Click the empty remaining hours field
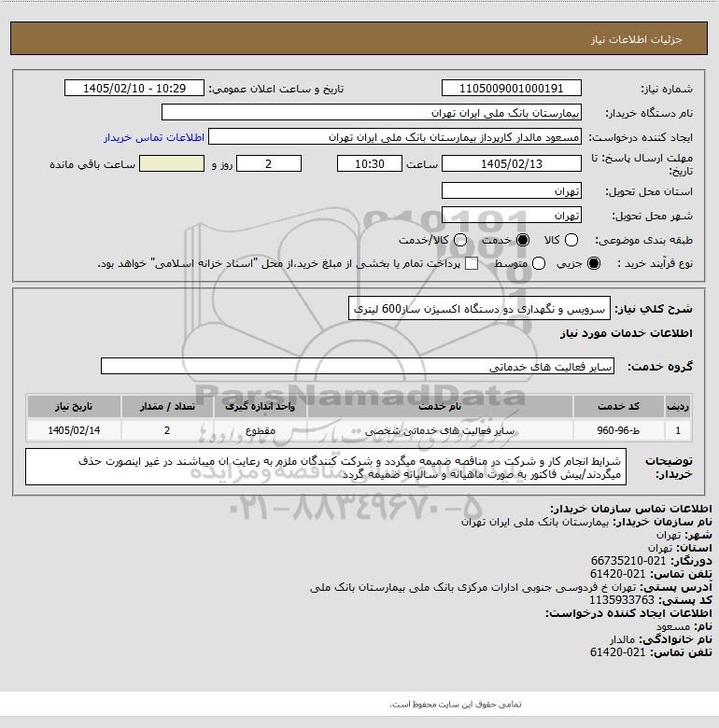The height and width of the screenshot is (728, 719). (172, 163)
